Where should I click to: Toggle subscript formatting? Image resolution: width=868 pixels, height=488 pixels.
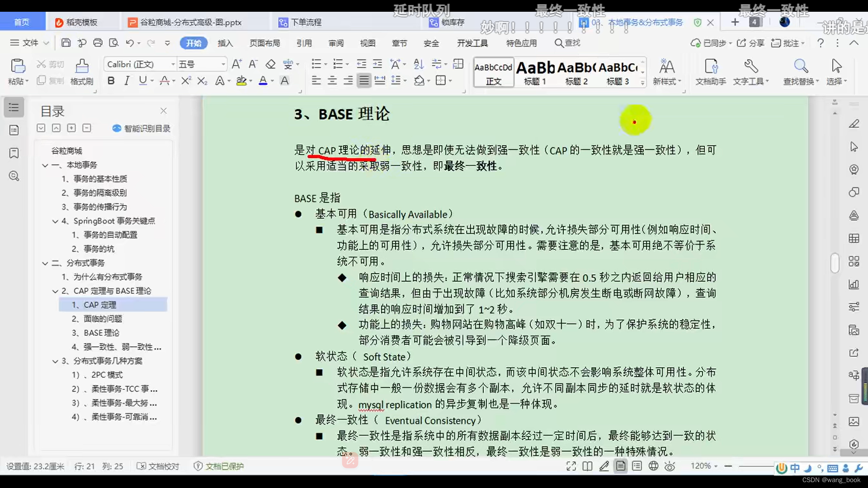pyautogui.click(x=202, y=81)
